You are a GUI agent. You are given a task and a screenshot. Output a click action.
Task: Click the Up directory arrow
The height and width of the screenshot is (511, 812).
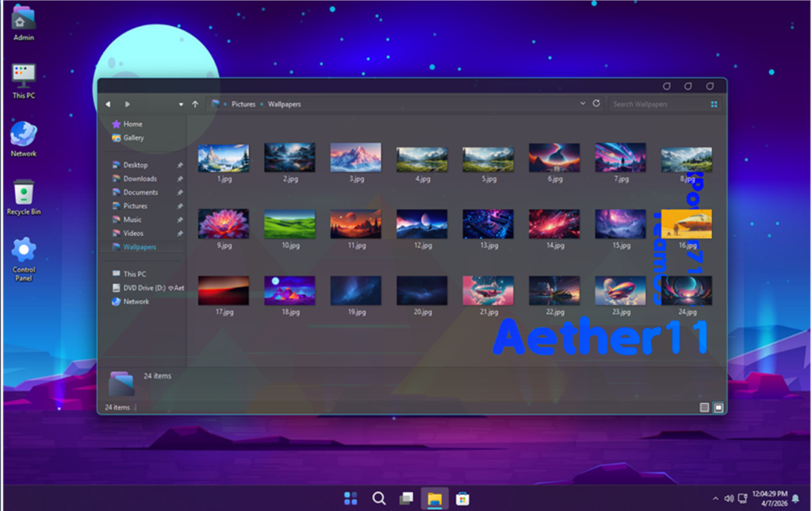tap(195, 104)
